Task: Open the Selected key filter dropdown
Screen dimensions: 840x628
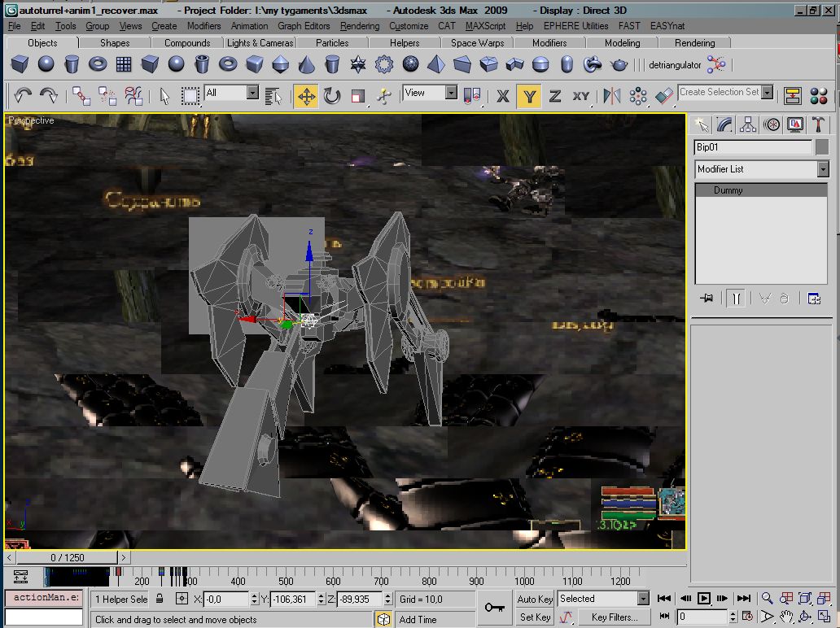Action: [643, 599]
